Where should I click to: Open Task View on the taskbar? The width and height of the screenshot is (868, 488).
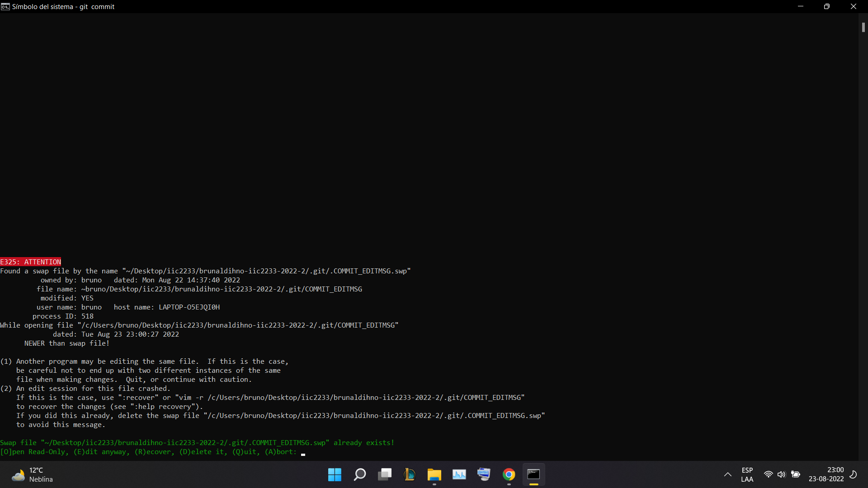pos(385,474)
